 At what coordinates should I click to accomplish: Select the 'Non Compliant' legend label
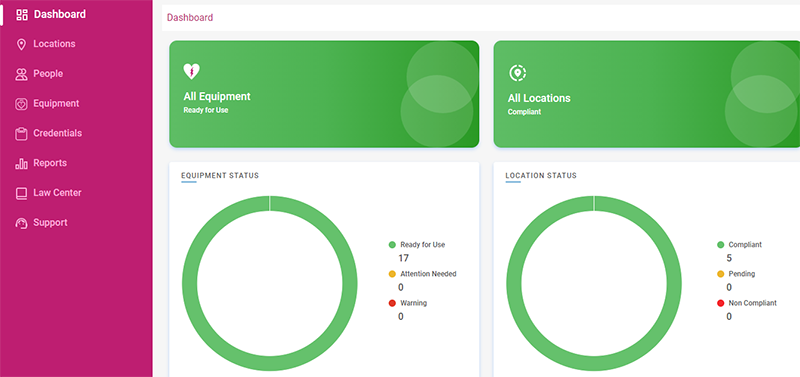coord(753,303)
